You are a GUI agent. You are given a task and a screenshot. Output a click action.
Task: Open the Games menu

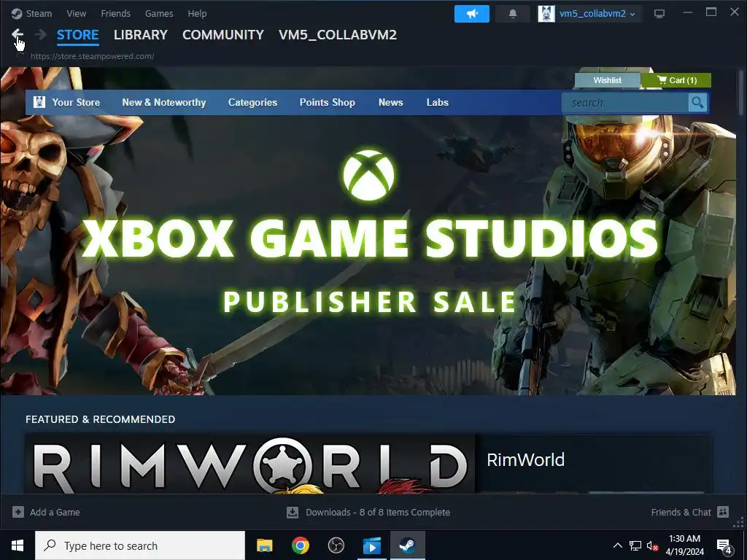coord(159,13)
